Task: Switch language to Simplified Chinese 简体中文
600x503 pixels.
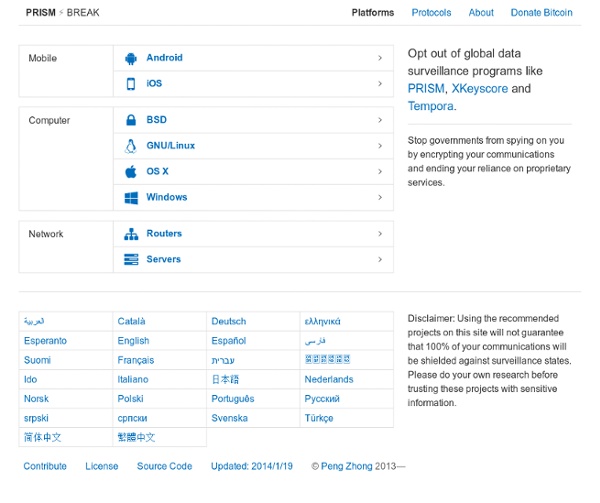Action: coord(42,438)
